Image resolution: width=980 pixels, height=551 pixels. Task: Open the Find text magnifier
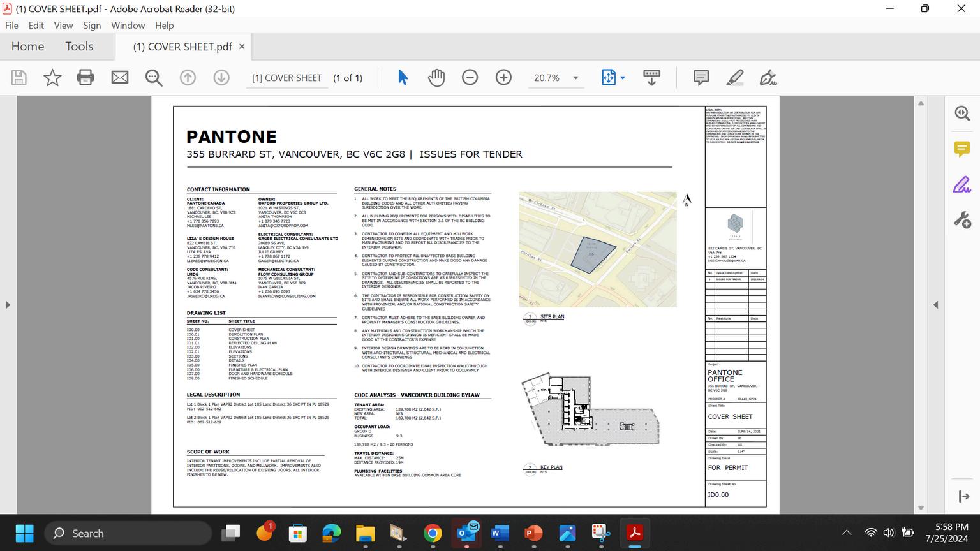click(154, 78)
